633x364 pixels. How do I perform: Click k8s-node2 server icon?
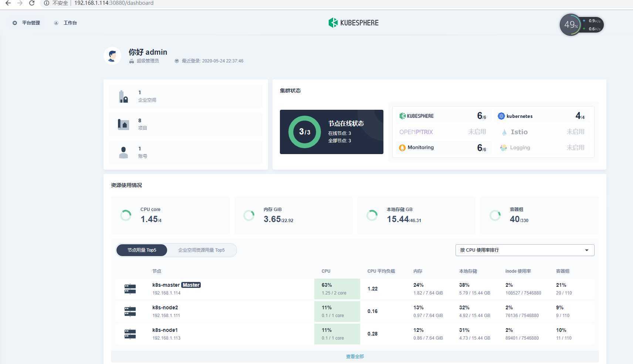(130, 312)
